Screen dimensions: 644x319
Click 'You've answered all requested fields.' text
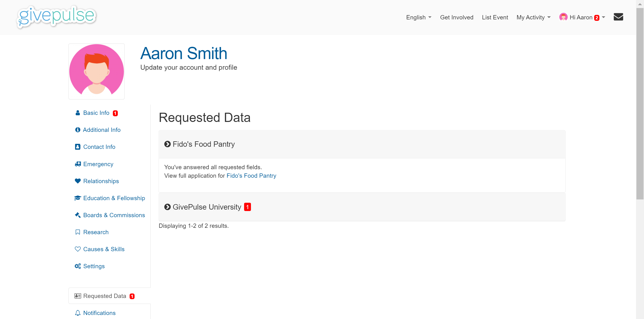coord(213,167)
